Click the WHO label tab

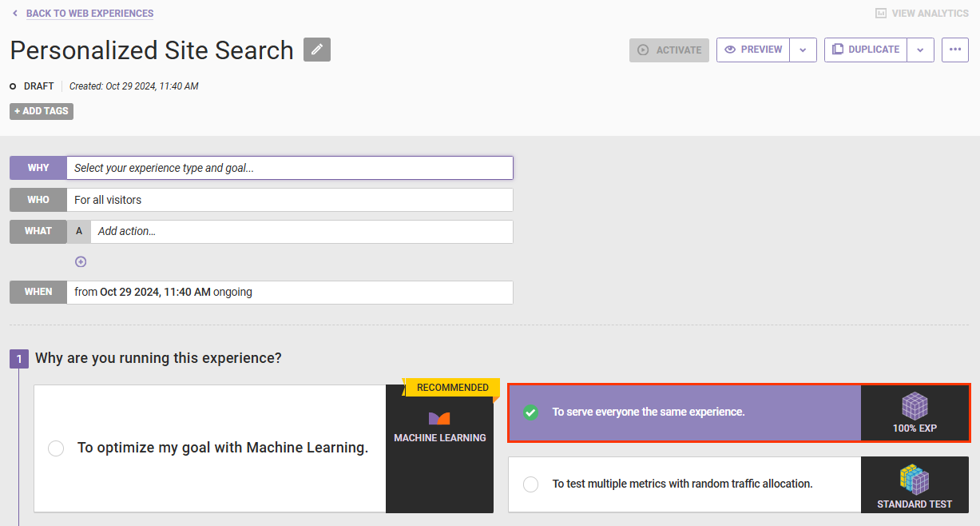[x=38, y=200]
